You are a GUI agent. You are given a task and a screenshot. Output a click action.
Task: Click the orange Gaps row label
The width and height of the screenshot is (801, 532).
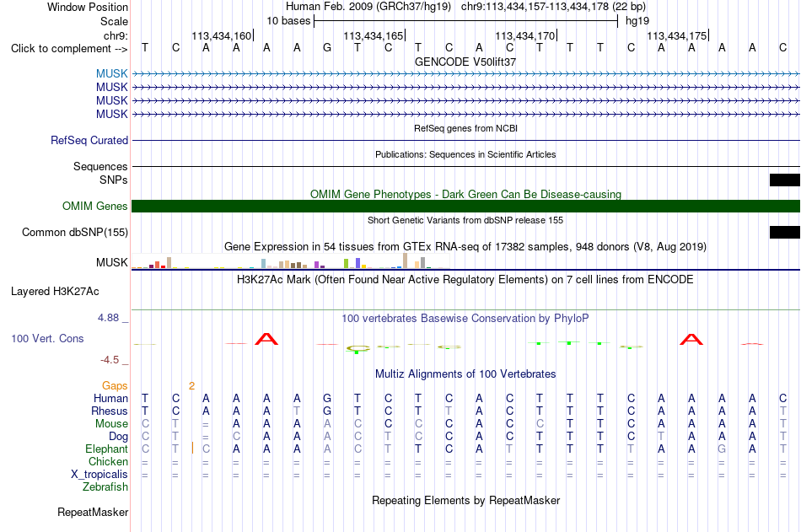(115, 385)
